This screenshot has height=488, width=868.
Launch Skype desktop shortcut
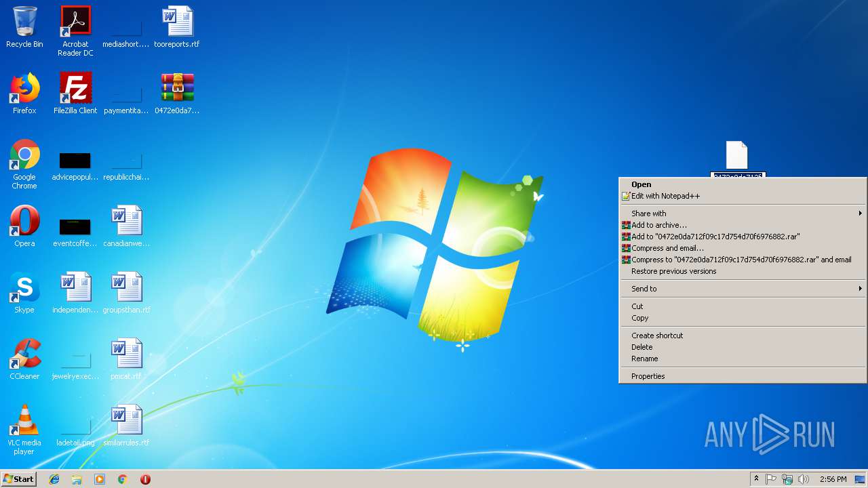(24, 293)
